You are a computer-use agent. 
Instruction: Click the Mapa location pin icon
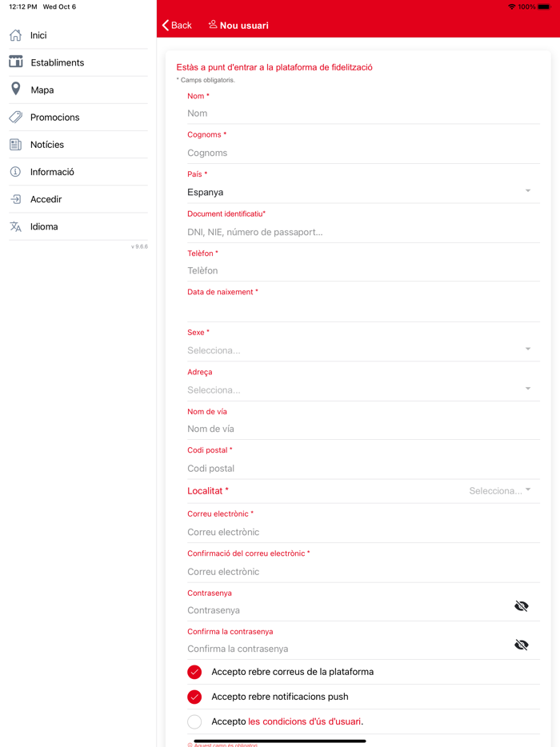tap(15, 90)
